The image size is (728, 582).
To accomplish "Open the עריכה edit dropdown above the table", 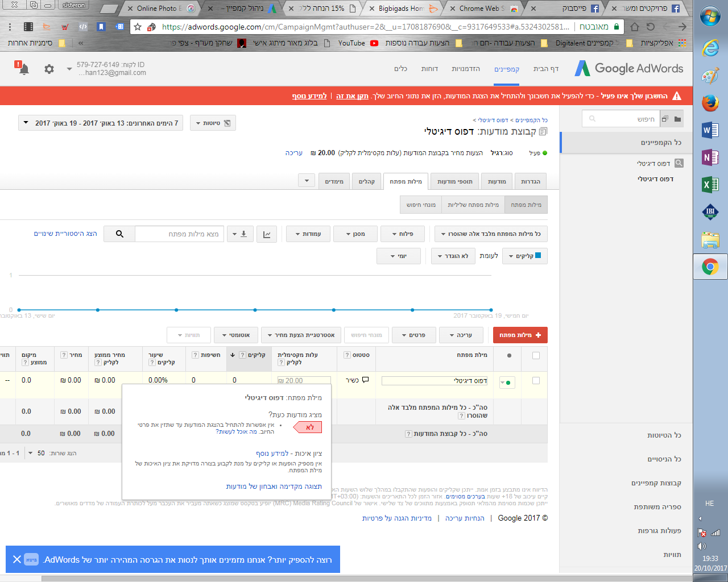I will [461, 335].
